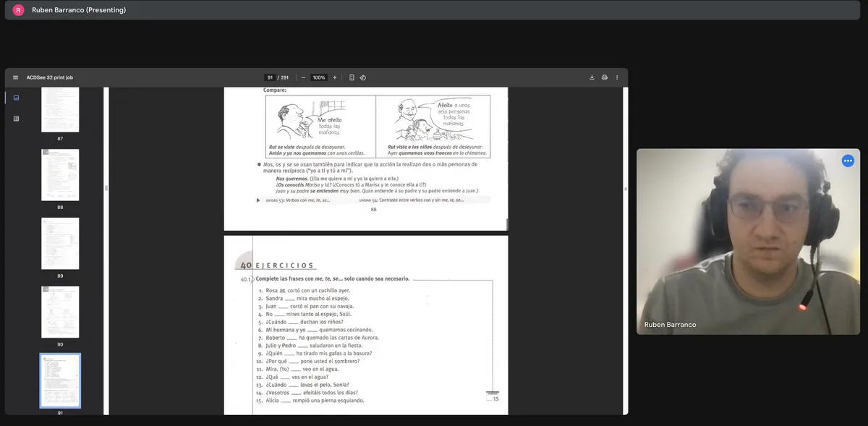
Task: Click the zoom out minus button
Action: click(303, 77)
